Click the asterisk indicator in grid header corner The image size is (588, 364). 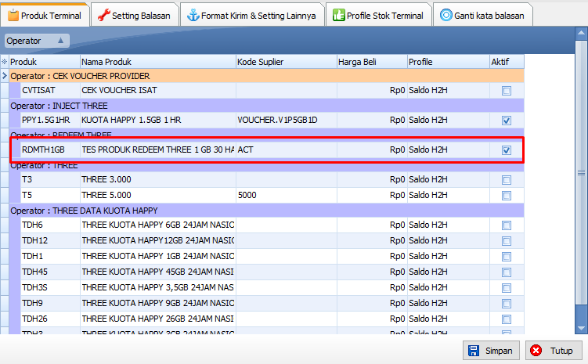click(5, 62)
